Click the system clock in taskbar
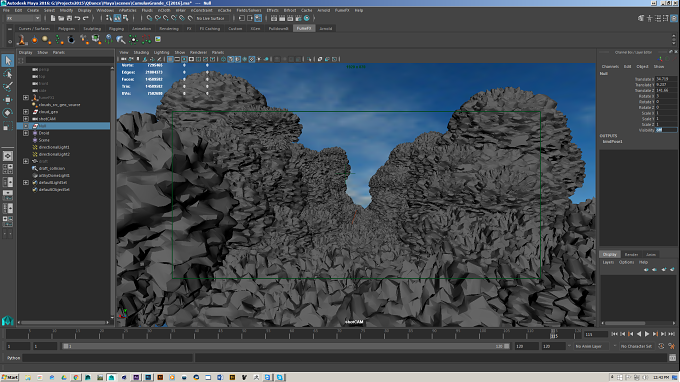 tap(661, 378)
